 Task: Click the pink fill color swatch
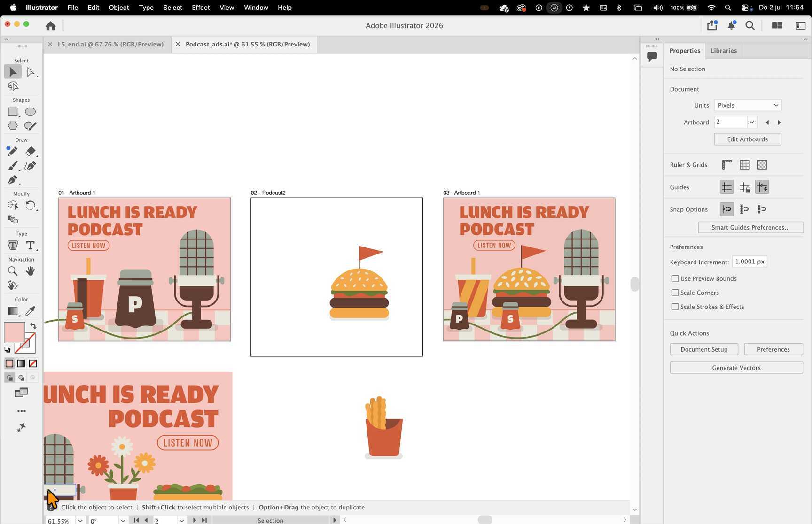pos(14,332)
